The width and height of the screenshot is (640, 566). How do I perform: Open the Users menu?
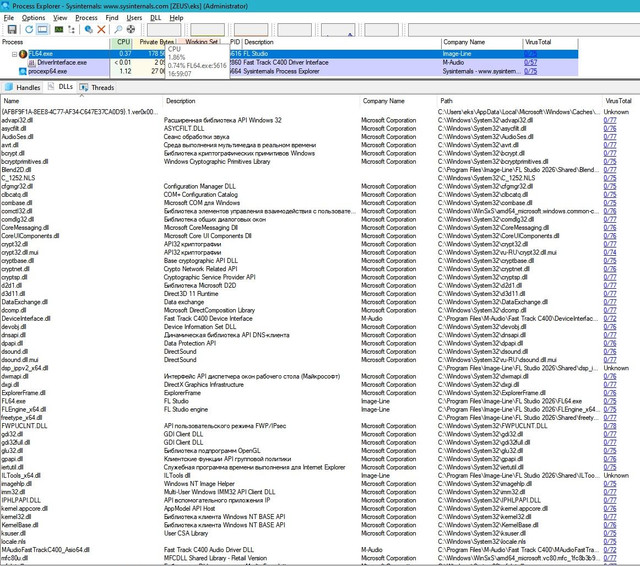pos(134,18)
